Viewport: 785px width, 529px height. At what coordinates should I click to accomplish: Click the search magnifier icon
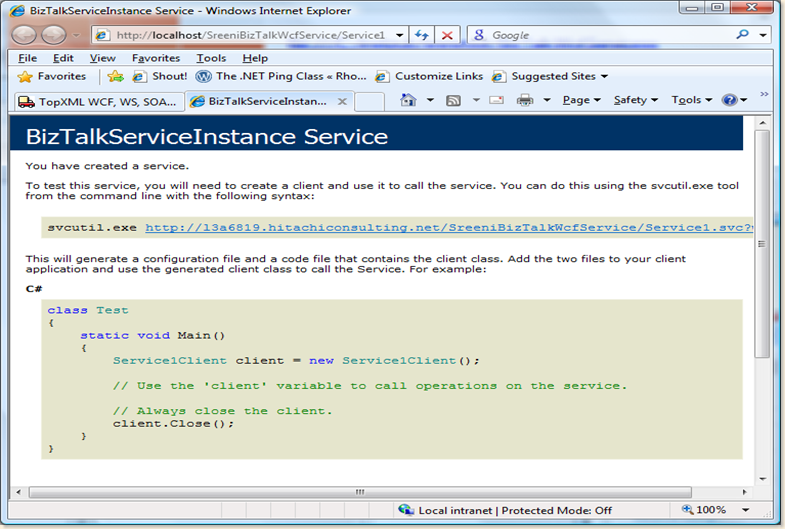[742, 34]
